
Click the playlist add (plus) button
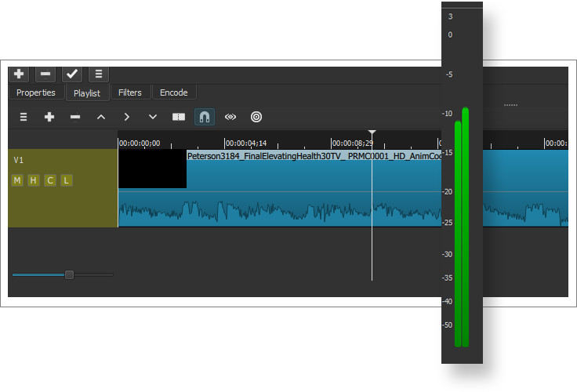(x=19, y=74)
